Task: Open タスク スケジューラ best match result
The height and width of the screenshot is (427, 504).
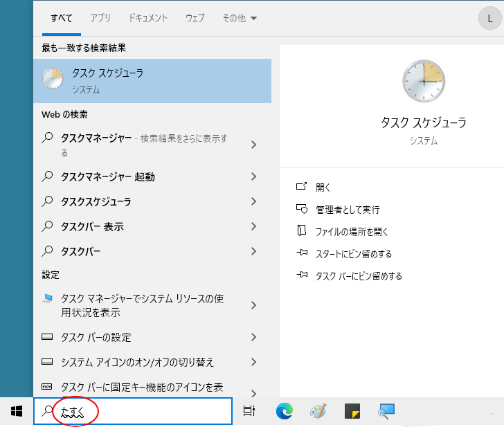Action: click(x=152, y=80)
